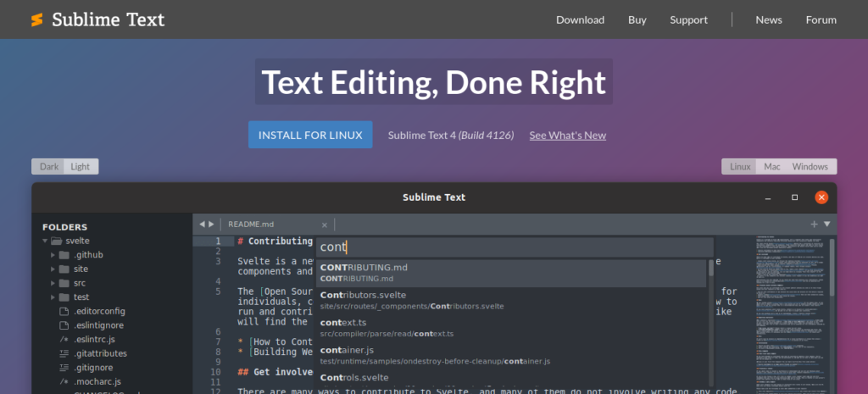Click the svelte open folder icon
This screenshot has height=394, width=868.
56,241
